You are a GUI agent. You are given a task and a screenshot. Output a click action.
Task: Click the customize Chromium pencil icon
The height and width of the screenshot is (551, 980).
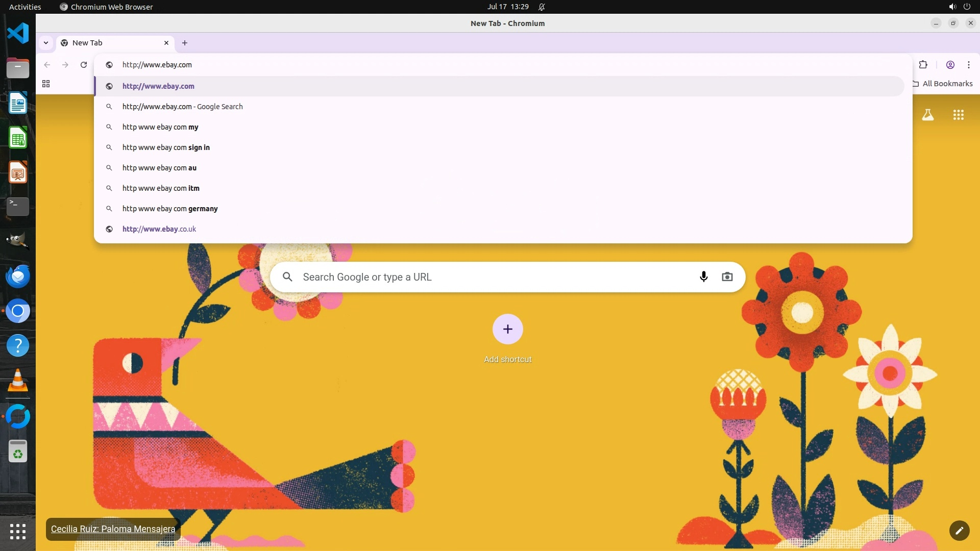(959, 531)
